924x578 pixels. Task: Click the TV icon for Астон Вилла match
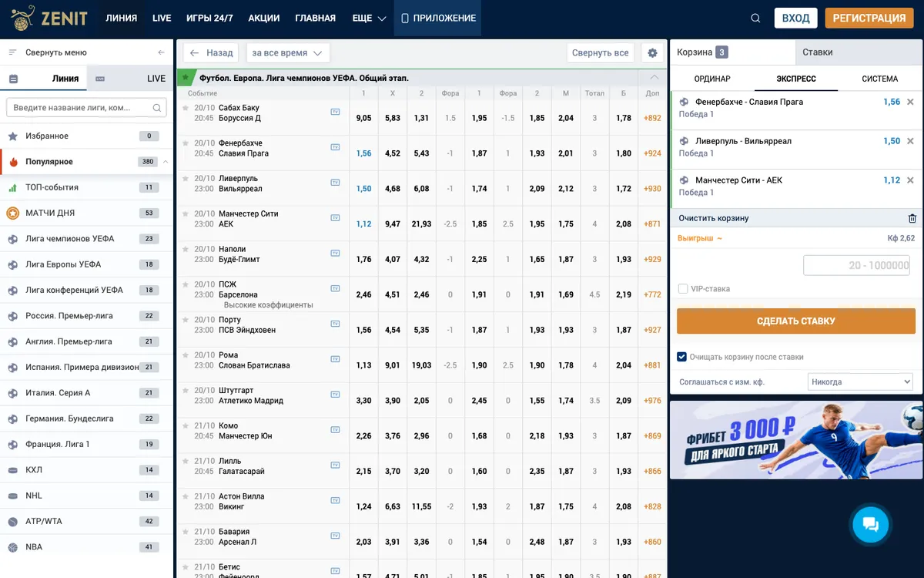(x=335, y=500)
